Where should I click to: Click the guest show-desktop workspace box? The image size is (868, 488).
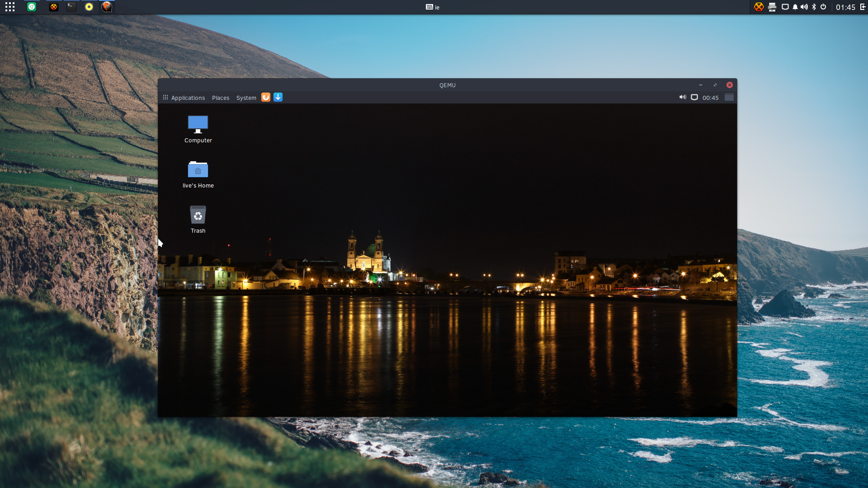click(x=729, y=97)
